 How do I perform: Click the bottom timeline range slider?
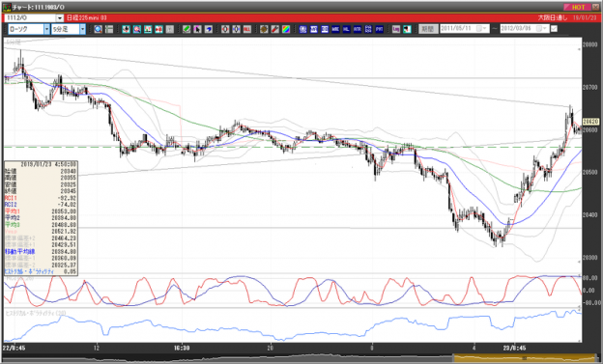pos(524,358)
